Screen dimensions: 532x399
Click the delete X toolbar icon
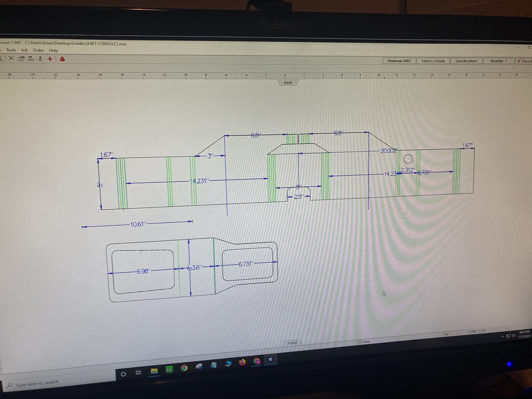coord(11,59)
